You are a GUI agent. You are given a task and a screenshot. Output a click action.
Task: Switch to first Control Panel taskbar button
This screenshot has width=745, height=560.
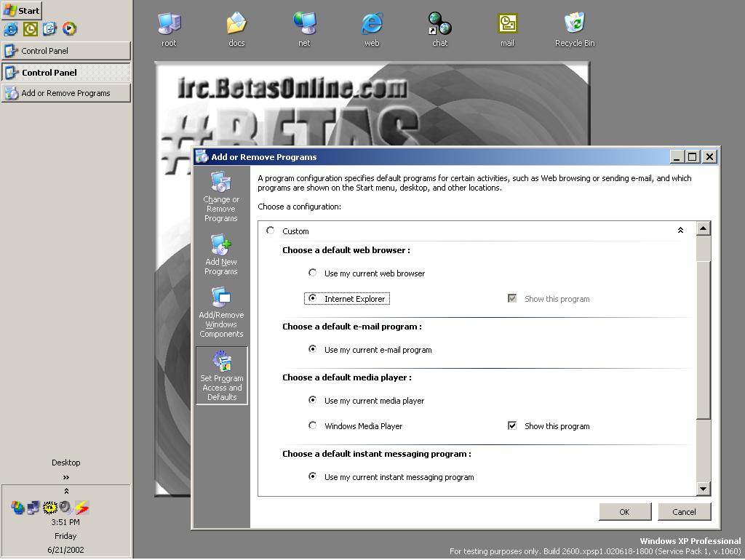[x=66, y=51]
